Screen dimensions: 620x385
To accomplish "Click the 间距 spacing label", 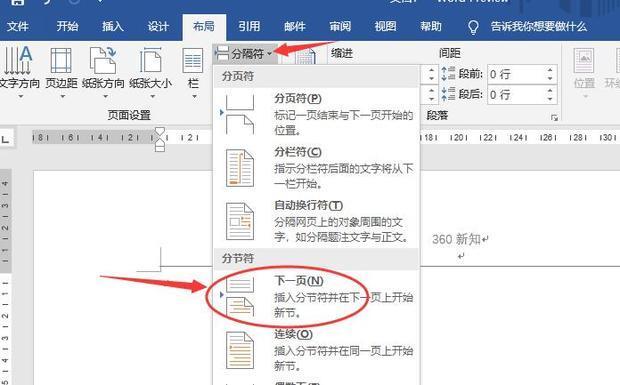I will coord(450,53).
